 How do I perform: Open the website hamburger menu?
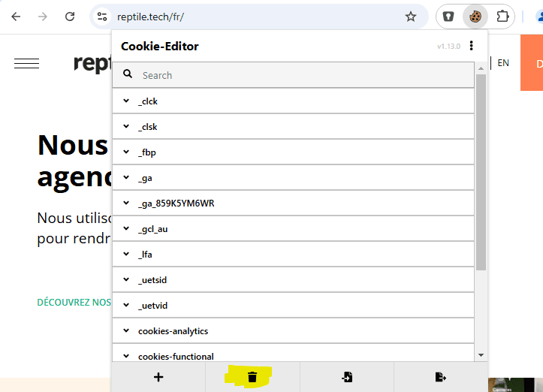(26, 64)
